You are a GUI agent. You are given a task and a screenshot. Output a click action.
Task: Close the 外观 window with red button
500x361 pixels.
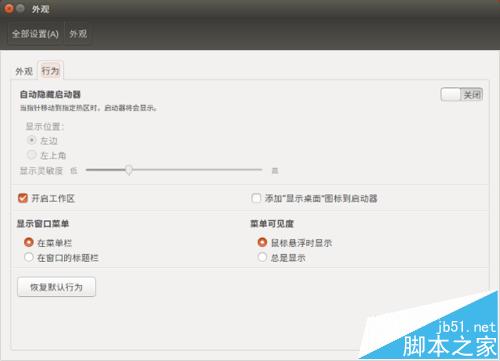tap(9, 8)
